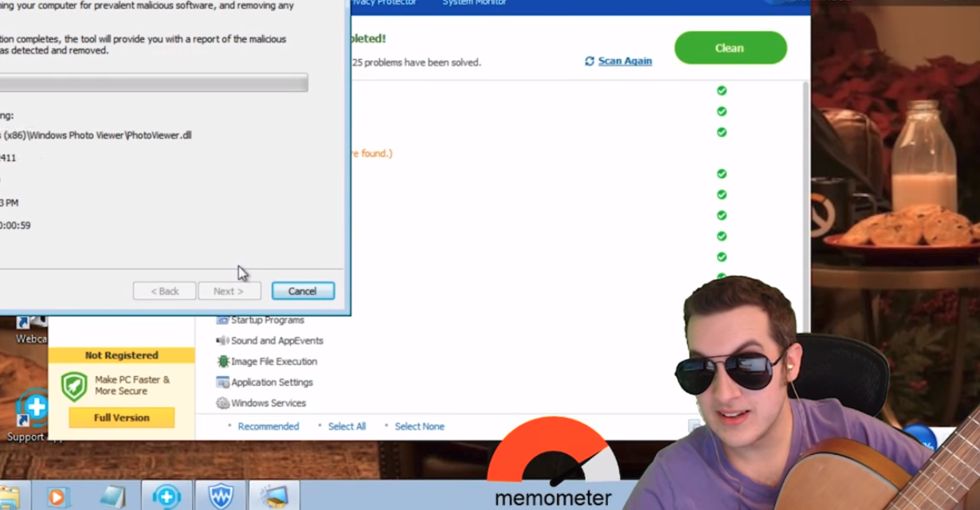Viewport: 980px width, 510px height.
Task: Click the Select All link
Action: coord(347,426)
